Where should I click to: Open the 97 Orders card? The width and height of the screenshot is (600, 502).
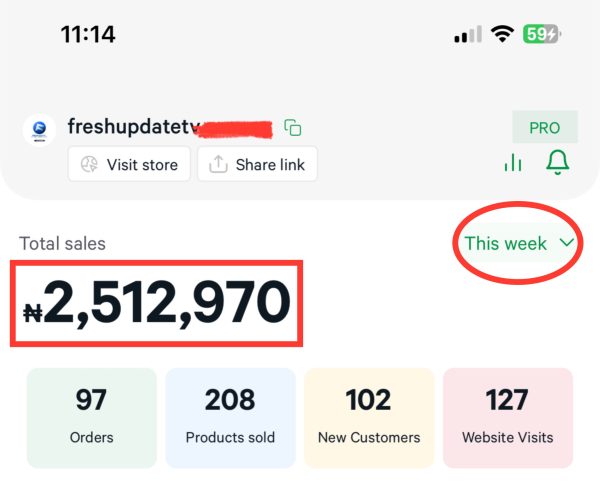coord(91,417)
